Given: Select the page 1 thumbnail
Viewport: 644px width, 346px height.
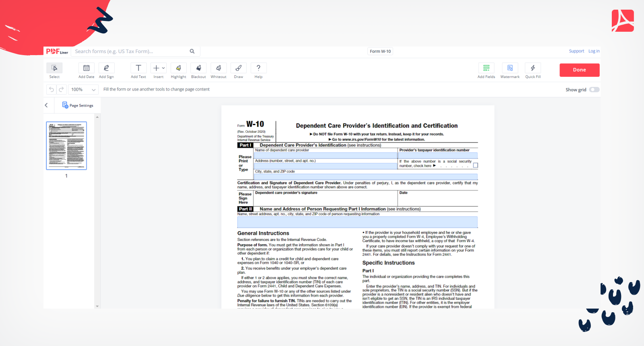Looking at the screenshot, I should click(66, 146).
